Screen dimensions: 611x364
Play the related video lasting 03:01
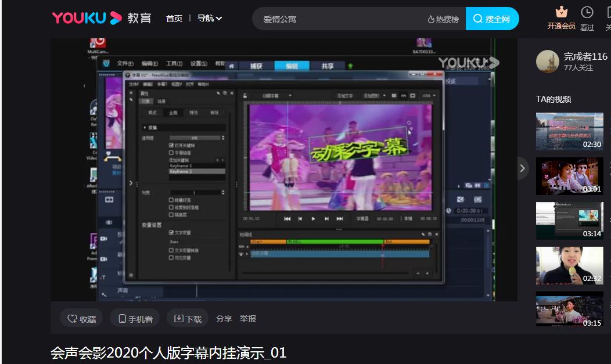point(569,176)
